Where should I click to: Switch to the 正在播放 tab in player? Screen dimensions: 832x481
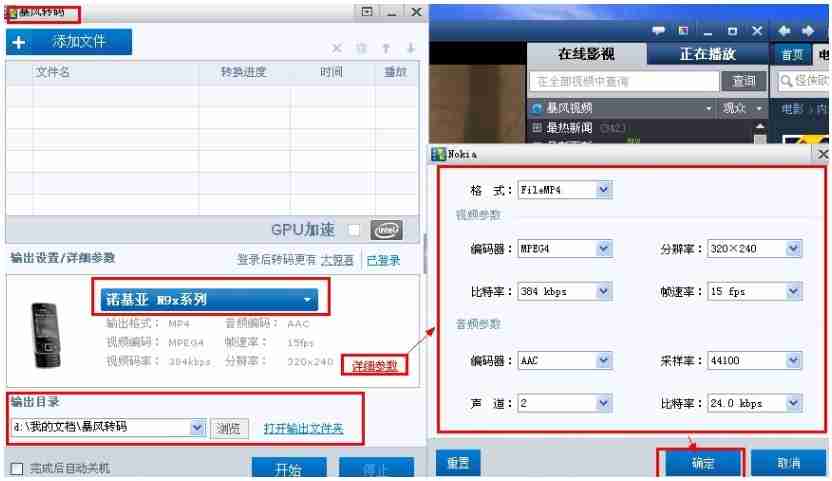[707, 54]
